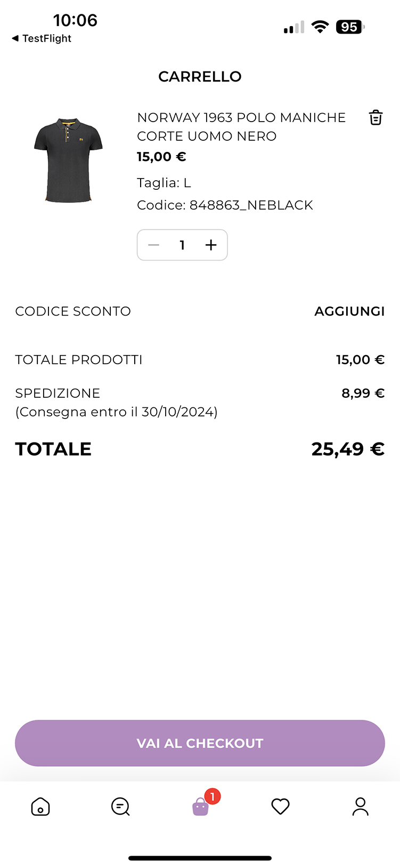Tap AGGIUNGI to add a discount code
This screenshot has width=400, height=868.
[349, 311]
